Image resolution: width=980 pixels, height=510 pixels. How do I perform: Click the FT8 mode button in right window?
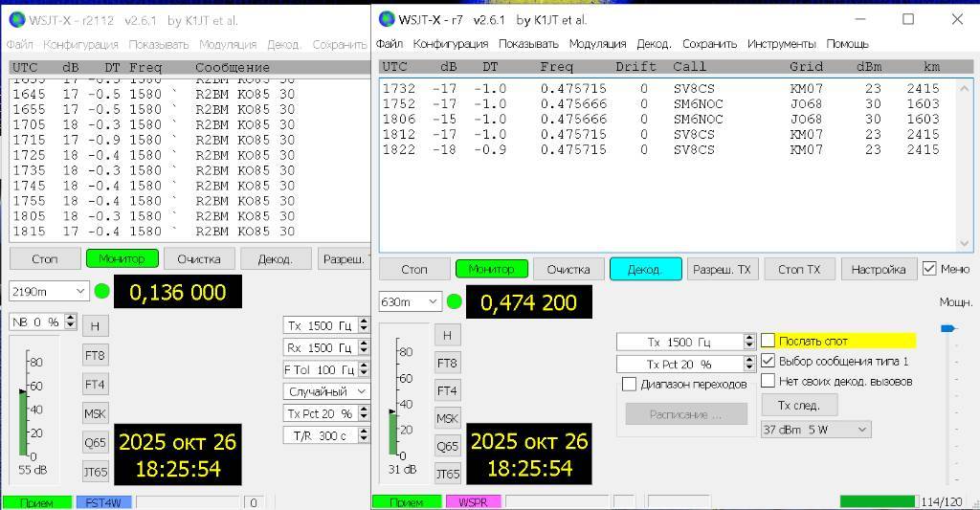point(448,363)
